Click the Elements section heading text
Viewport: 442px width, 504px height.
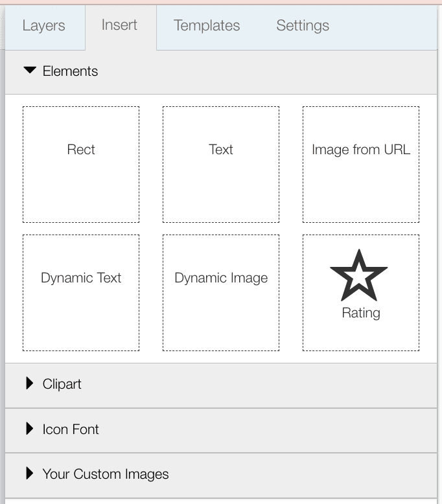70,71
